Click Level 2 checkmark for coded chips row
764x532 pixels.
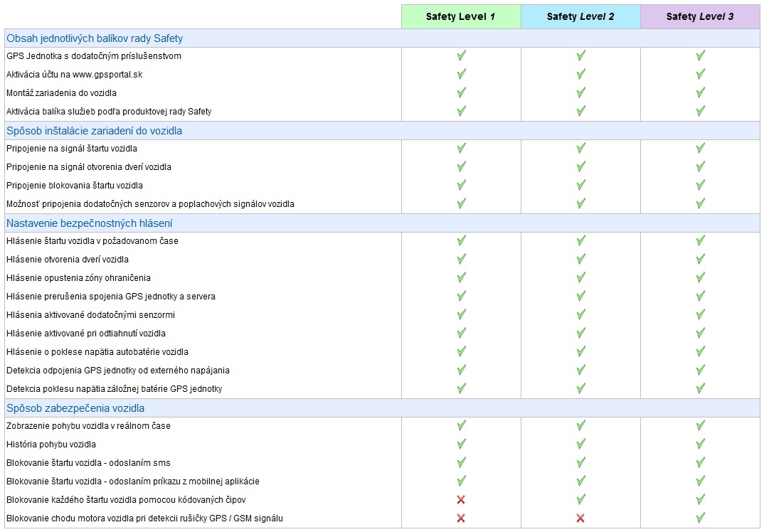tap(580, 499)
